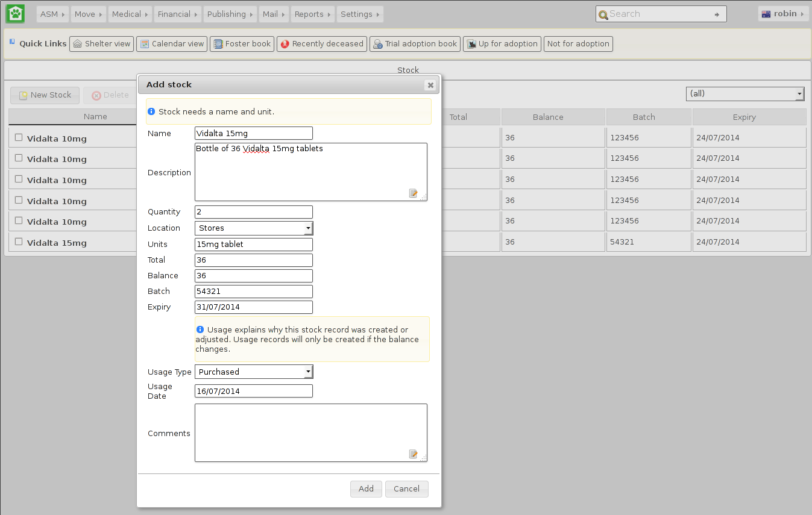Viewport: 812px width, 515px height.
Task: Select the Vidalta 15mg row checkbox
Action: tap(19, 242)
